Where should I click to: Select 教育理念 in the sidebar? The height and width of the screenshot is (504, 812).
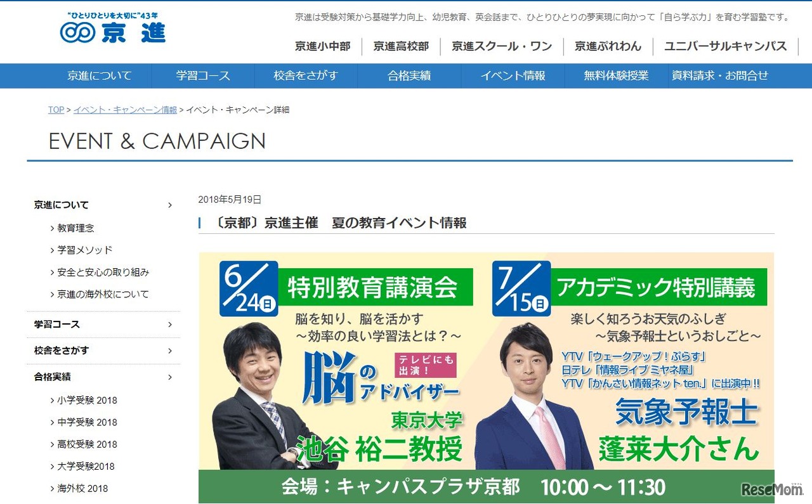tap(75, 228)
